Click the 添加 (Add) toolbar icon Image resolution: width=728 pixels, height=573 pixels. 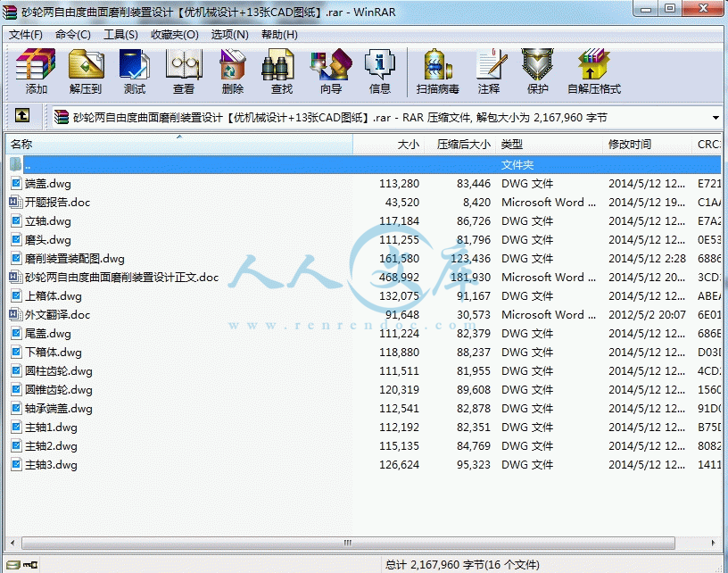coord(36,71)
